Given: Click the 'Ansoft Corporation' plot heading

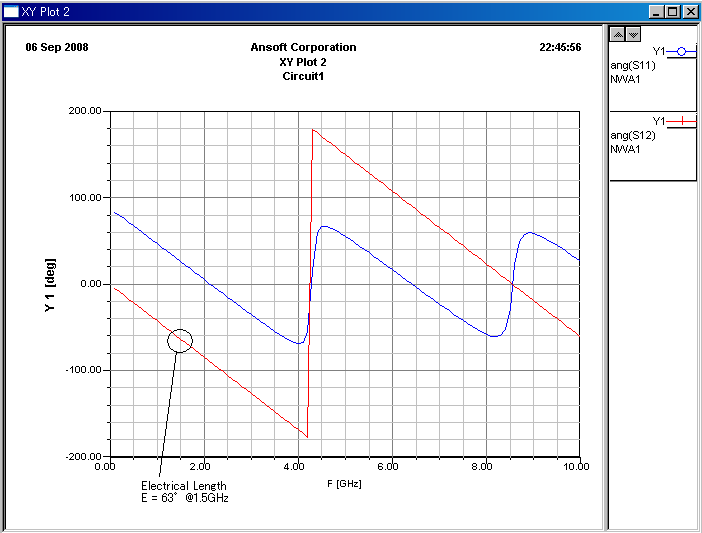Looking at the screenshot, I should pos(303,47).
